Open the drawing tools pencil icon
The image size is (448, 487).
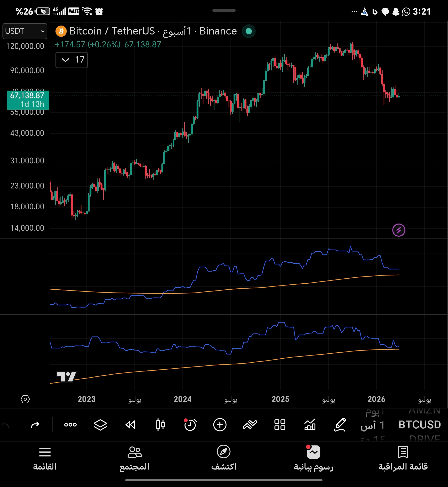[x=340, y=425]
